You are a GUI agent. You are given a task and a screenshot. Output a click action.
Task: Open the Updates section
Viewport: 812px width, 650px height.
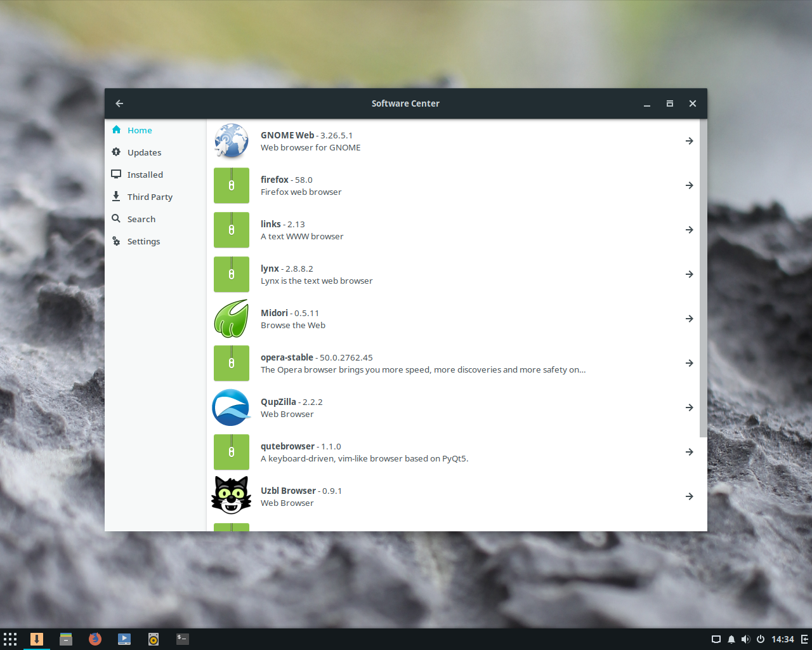pyautogui.click(x=155, y=152)
